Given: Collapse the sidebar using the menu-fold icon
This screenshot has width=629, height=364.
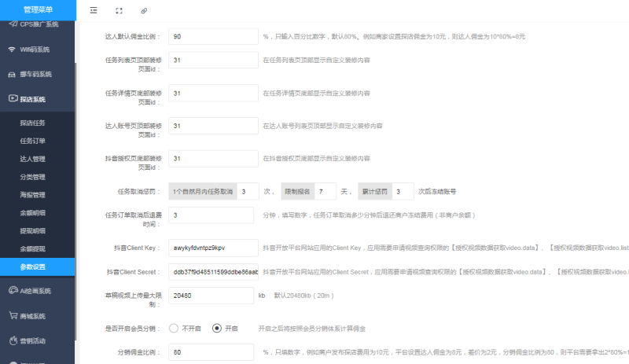Looking at the screenshot, I should [94, 11].
